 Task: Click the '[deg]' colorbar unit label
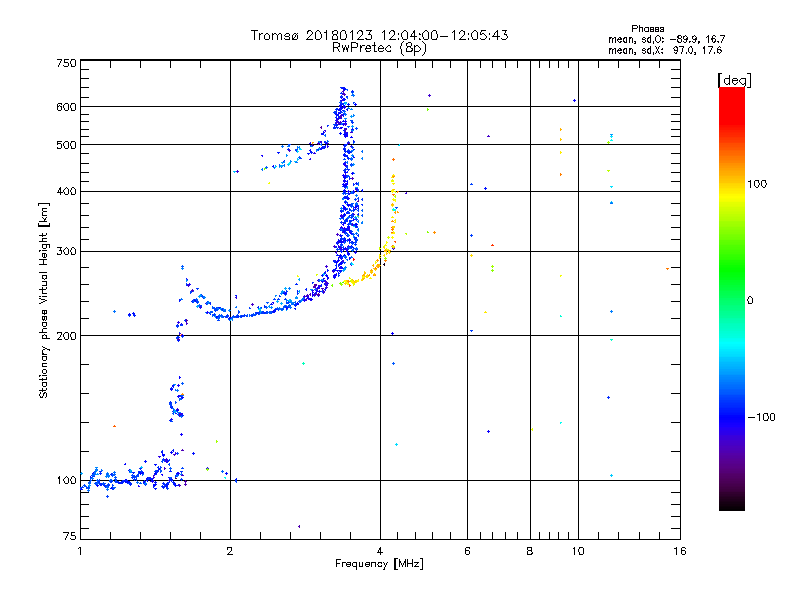[734, 80]
